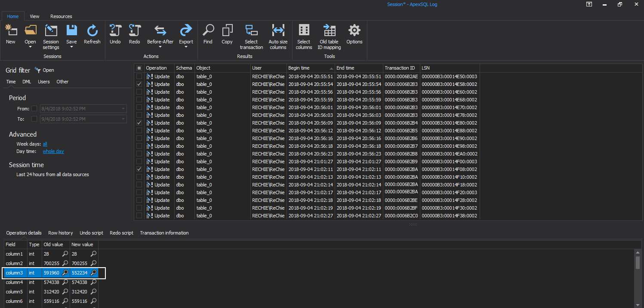Toggle the select-all checkbox in the results header
The height and width of the screenshot is (308, 644).
coord(139,67)
